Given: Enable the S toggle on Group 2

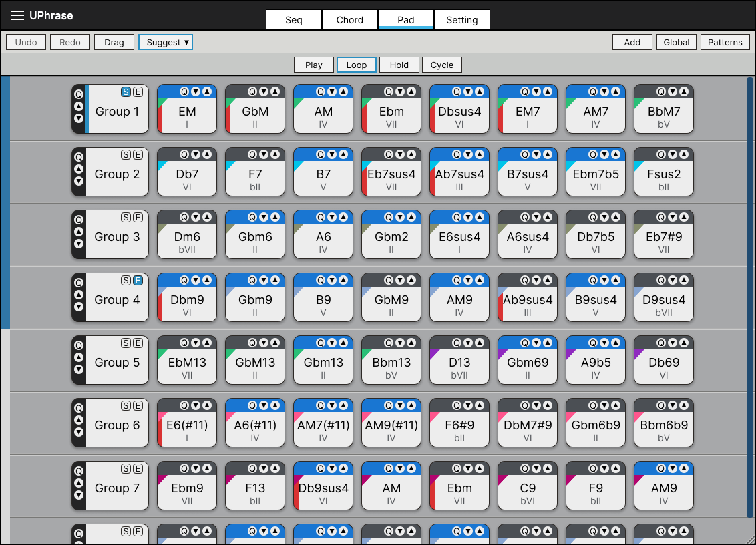Looking at the screenshot, I should [x=126, y=154].
